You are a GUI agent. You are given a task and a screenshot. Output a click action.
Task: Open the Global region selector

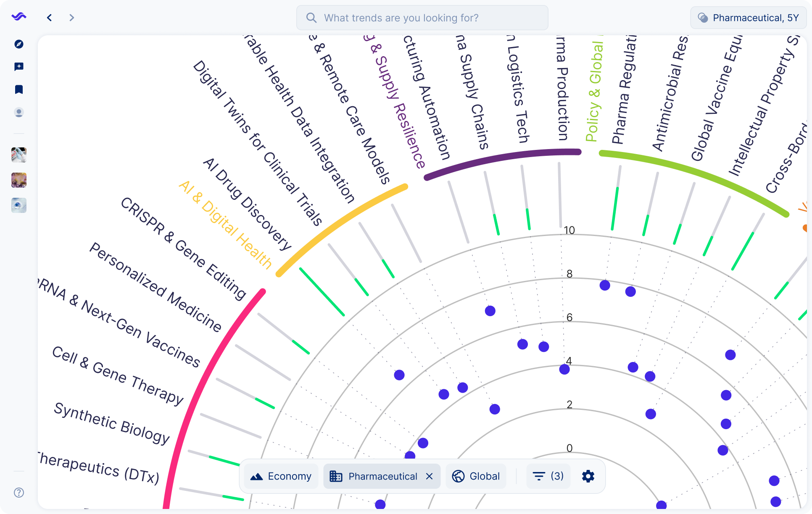point(476,476)
